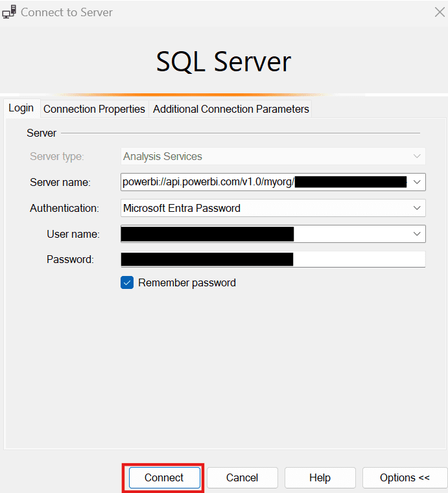Cancel the server connection dialog
The image size is (448, 493).
pos(242,477)
